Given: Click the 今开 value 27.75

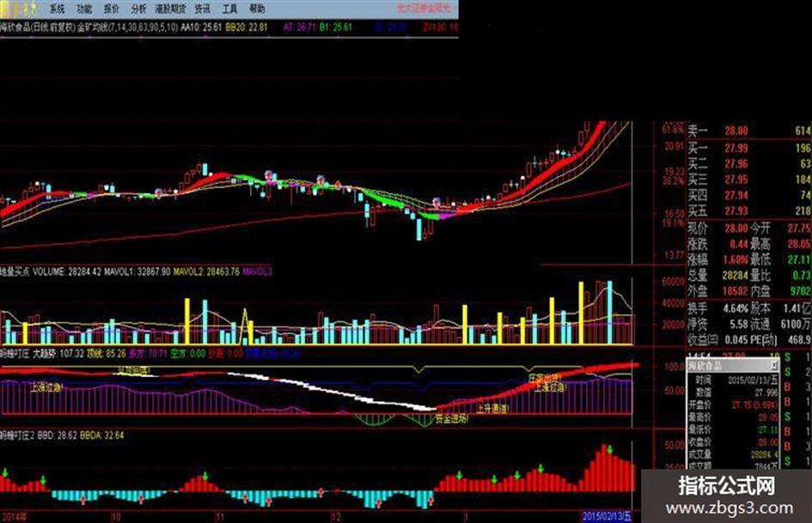Looking at the screenshot, I should pos(800,228).
